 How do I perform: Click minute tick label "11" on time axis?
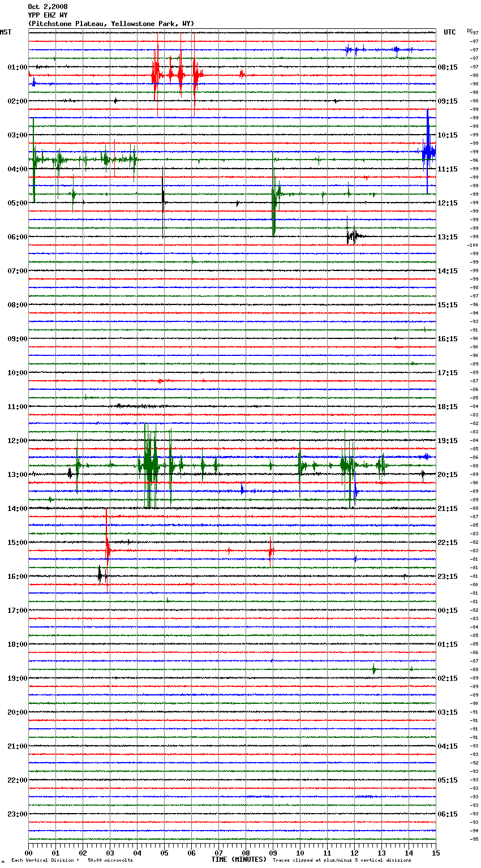click(x=327, y=852)
